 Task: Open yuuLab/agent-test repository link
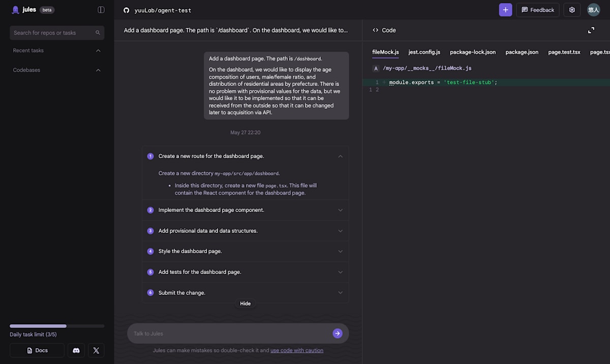point(163,10)
